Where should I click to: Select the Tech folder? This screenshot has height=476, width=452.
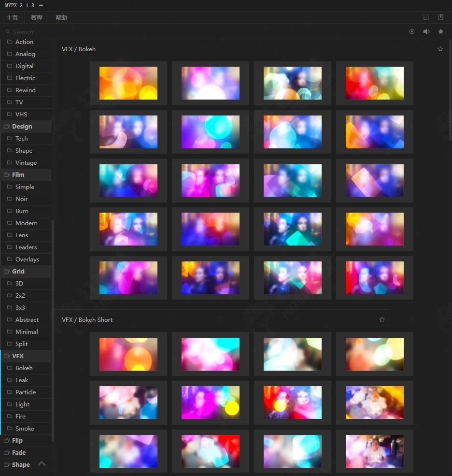(x=26, y=138)
